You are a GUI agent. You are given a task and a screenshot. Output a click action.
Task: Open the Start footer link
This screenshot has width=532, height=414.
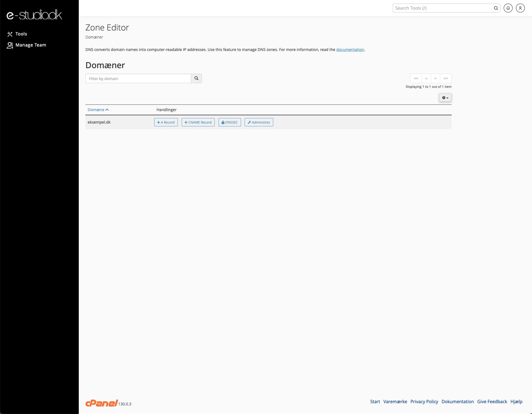(x=375, y=402)
